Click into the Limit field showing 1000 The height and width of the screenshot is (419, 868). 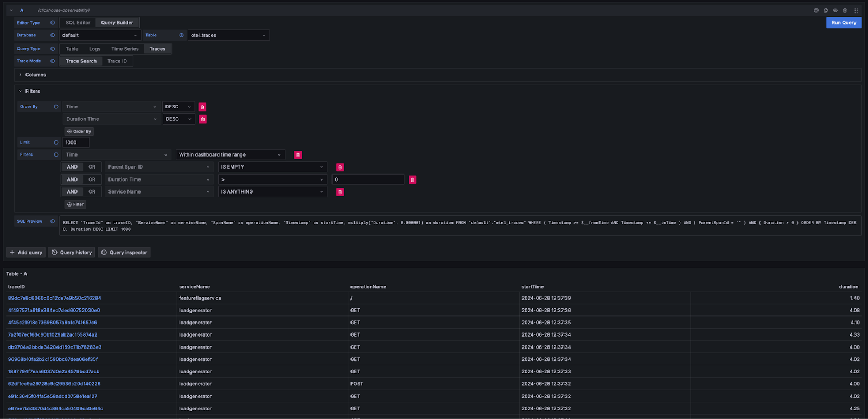click(75, 143)
